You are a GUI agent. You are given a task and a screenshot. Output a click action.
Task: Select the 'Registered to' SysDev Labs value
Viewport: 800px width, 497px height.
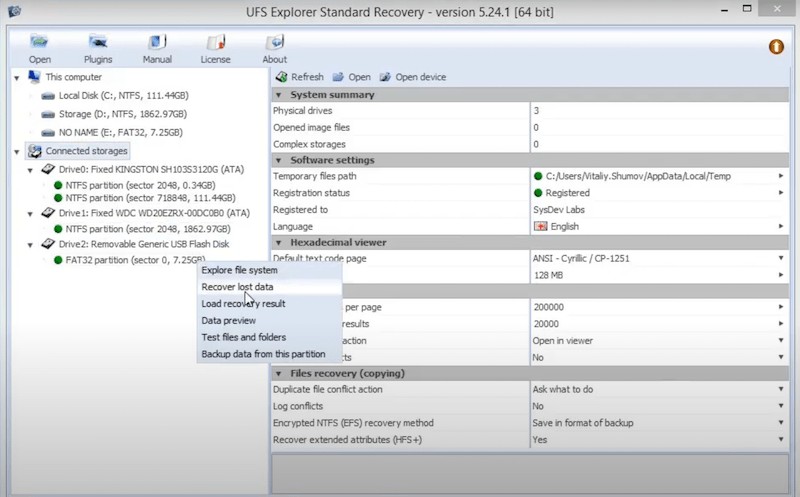tap(559, 210)
